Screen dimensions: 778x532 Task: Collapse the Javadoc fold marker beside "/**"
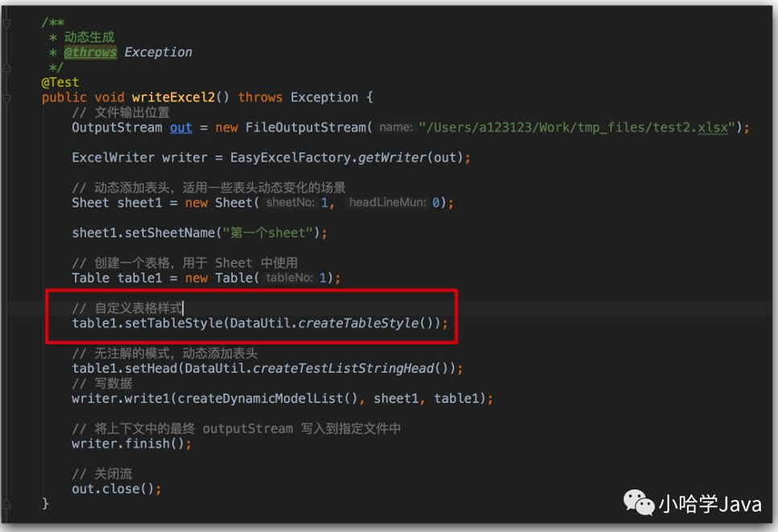click(x=7, y=23)
